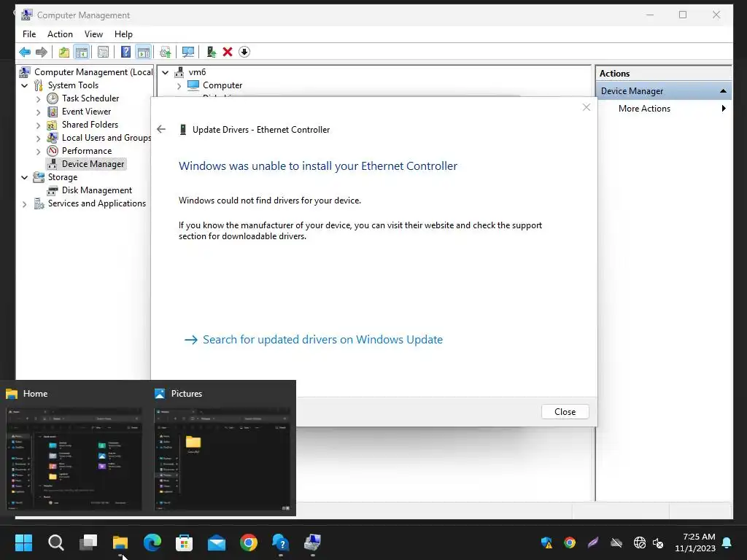Click Windows Security warning tray icon
The height and width of the screenshot is (560, 747).
pos(546,542)
